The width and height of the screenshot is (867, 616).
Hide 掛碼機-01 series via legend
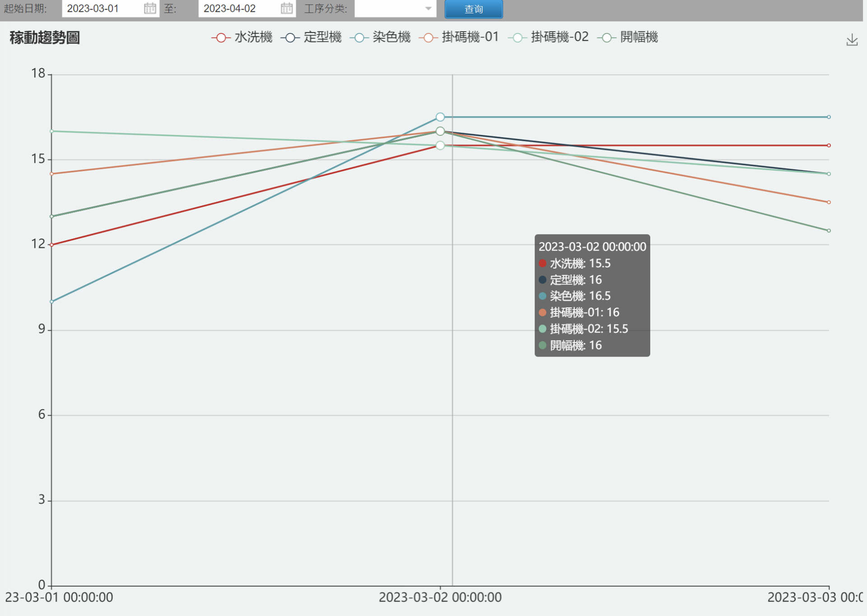tap(459, 37)
